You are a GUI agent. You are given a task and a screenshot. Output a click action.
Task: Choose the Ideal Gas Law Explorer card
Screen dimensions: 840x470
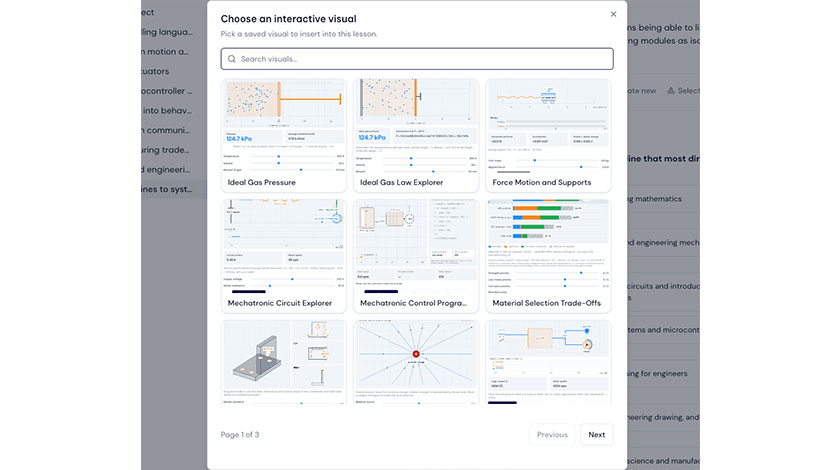(x=416, y=136)
